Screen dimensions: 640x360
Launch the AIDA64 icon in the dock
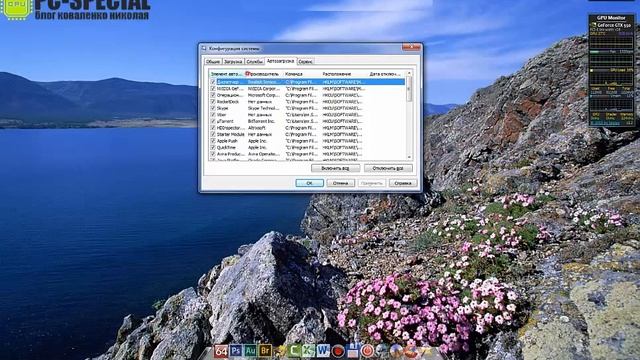coord(221,351)
